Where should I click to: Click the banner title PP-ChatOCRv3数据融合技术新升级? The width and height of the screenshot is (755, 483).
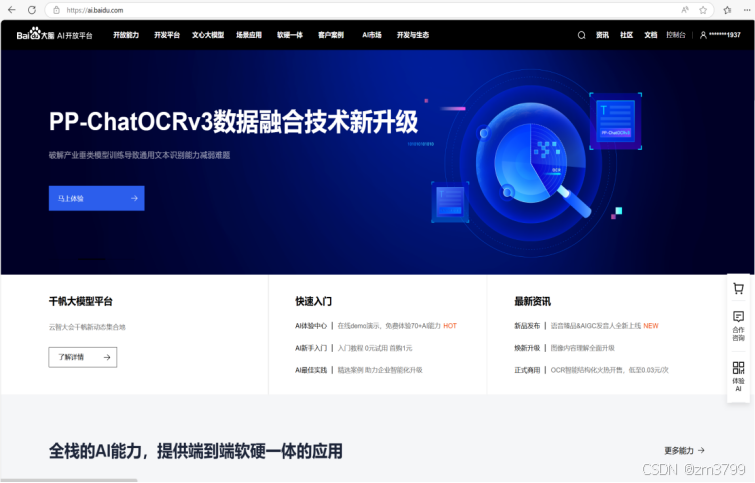(x=234, y=121)
